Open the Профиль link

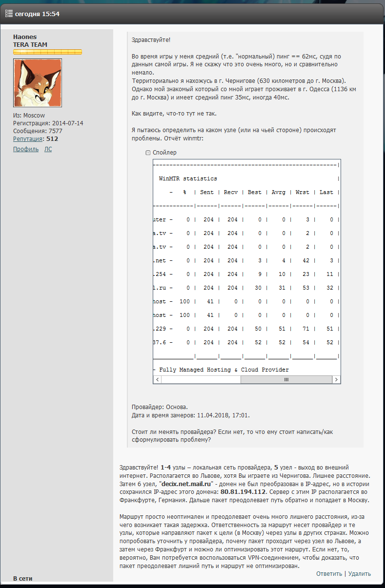pos(26,149)
